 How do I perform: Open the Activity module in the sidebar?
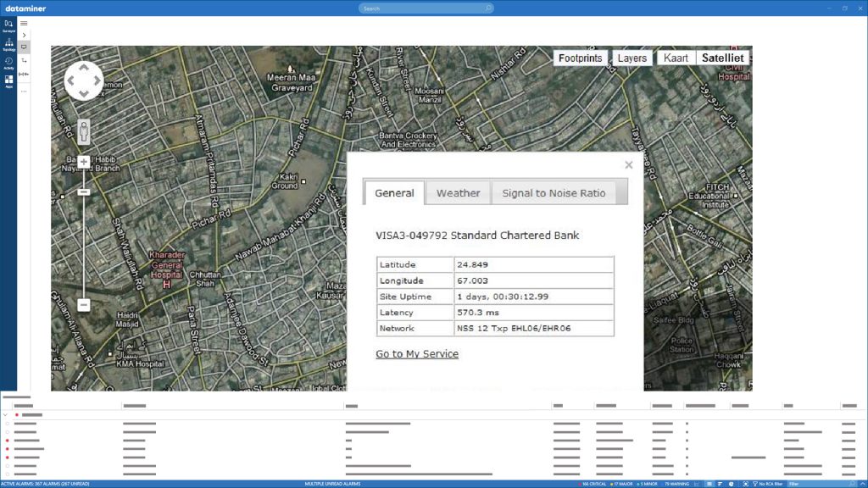[x=8, y=63]
